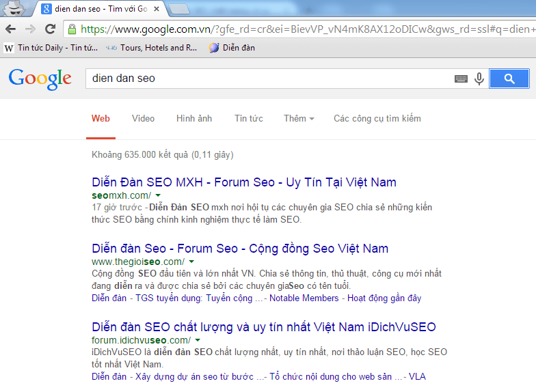Open a new tab button
This screenshot has width=536, height=392.
(179, 10)
